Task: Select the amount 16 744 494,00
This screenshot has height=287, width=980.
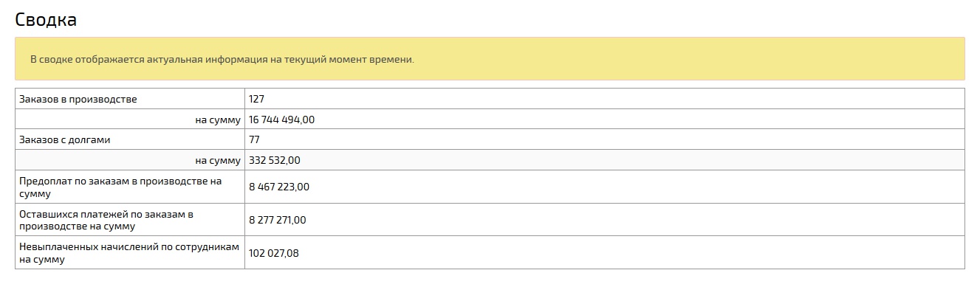Action: 282,120
